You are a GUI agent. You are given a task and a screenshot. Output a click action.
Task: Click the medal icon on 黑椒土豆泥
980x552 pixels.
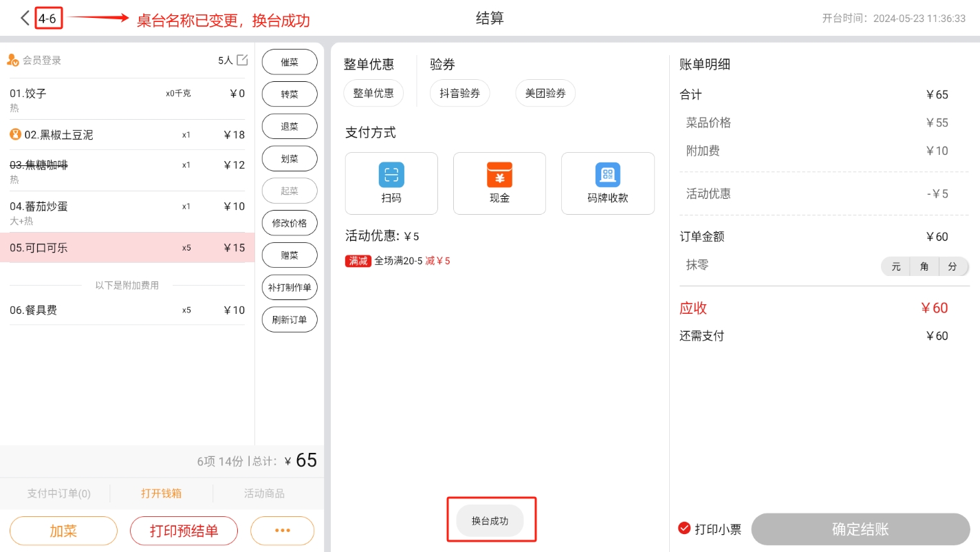click(15, 134)
